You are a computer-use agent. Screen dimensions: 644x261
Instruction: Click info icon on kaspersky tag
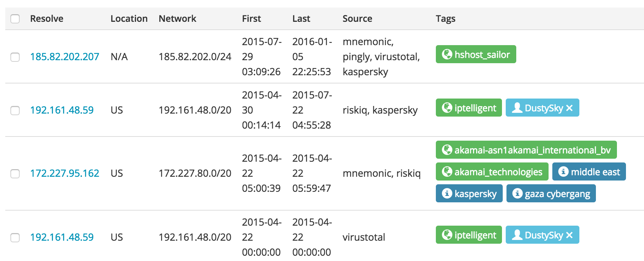447,193
